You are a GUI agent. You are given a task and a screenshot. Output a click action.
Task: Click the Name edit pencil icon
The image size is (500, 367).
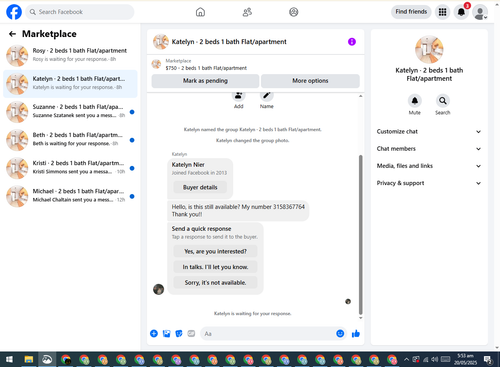coord(267,96)
